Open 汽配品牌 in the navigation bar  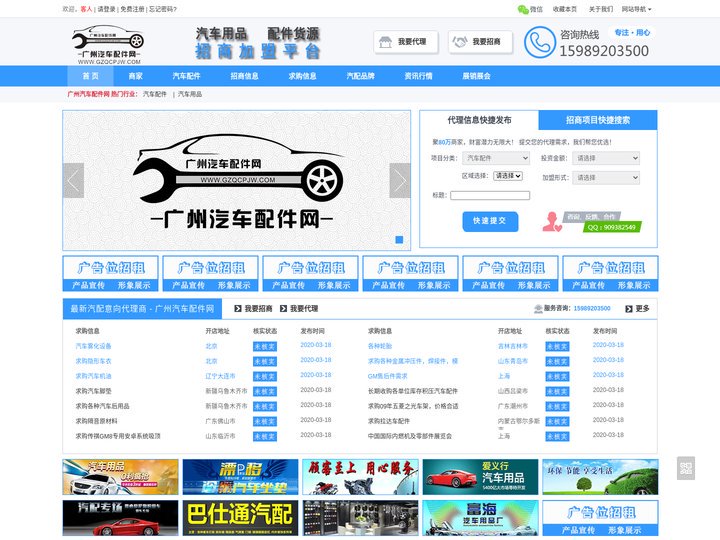pyautogui.click(x=360, y=76)
